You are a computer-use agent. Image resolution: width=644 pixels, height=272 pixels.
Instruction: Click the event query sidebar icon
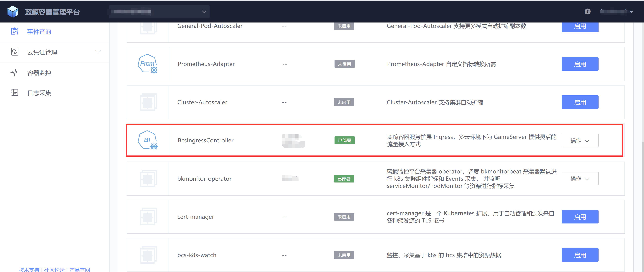pos(15,31)
